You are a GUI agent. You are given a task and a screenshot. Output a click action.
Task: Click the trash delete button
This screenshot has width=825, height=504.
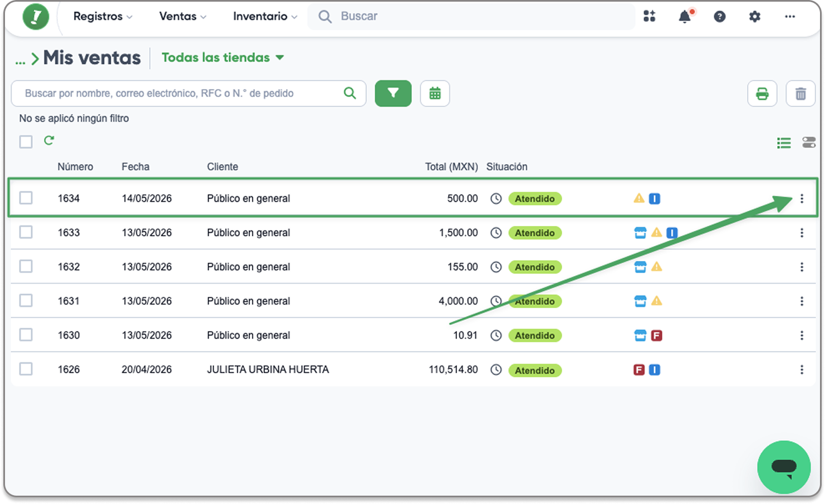pyautogui.click(x=801, y=93)
